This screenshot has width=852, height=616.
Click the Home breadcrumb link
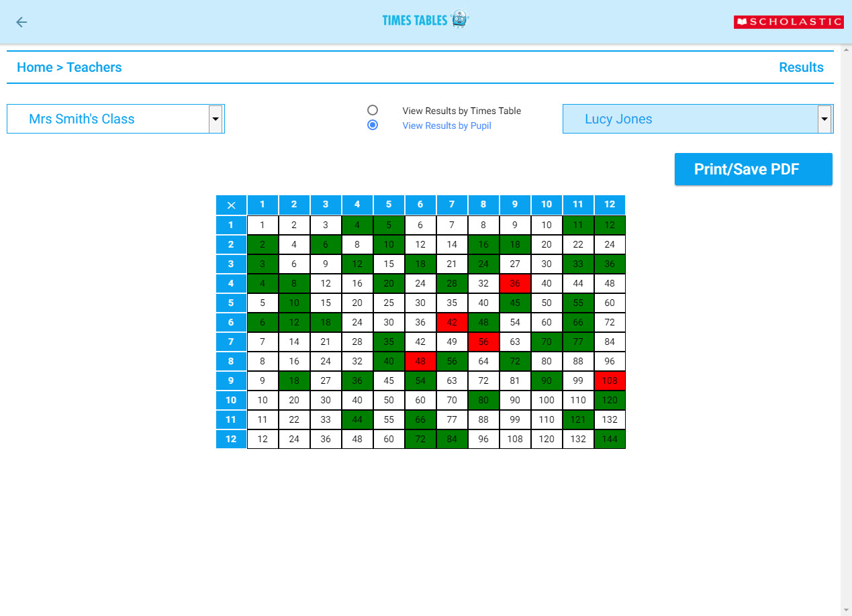pos(34,67)
